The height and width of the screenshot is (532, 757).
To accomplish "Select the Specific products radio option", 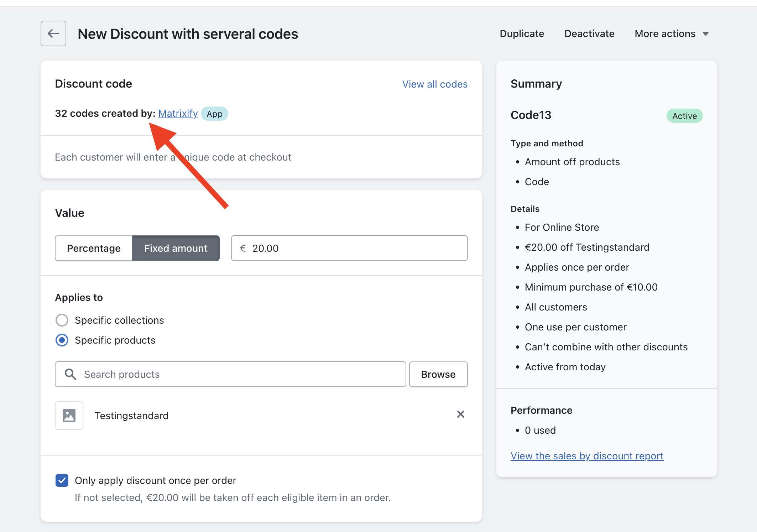I will click(x=62, y=340).
